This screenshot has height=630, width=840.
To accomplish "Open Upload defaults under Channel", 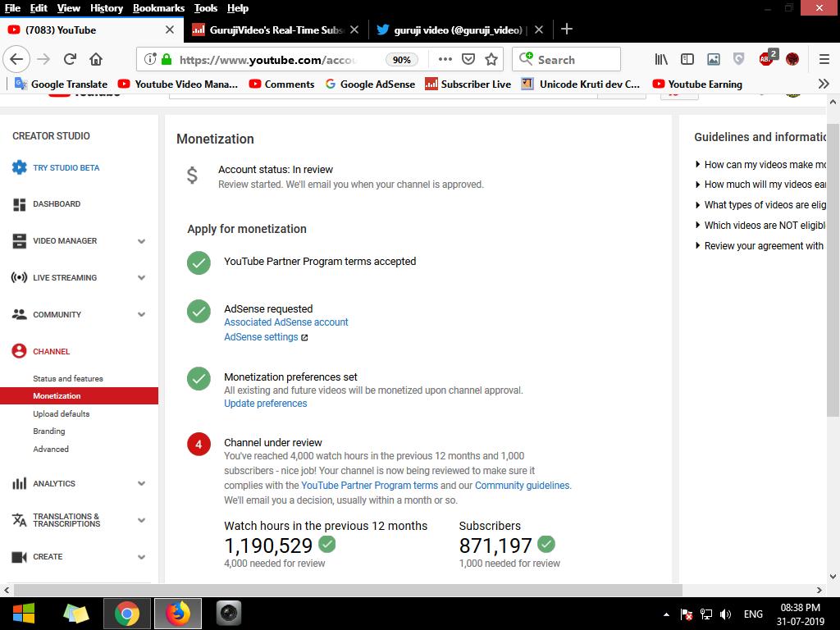I will pos(61,413).
